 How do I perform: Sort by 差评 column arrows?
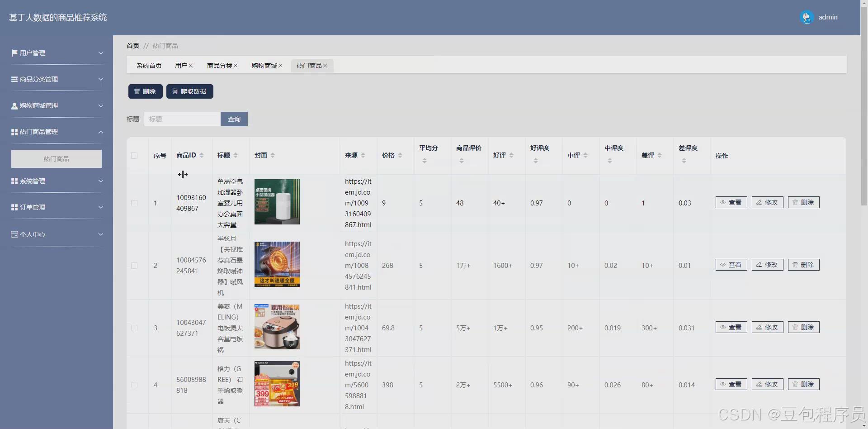tap(660, 155)
